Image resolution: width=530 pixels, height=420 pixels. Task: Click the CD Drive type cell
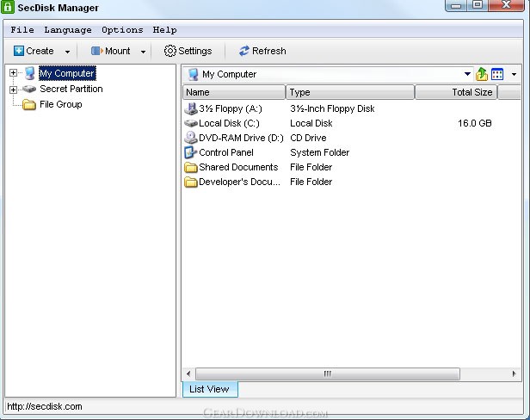pos(308,138)
